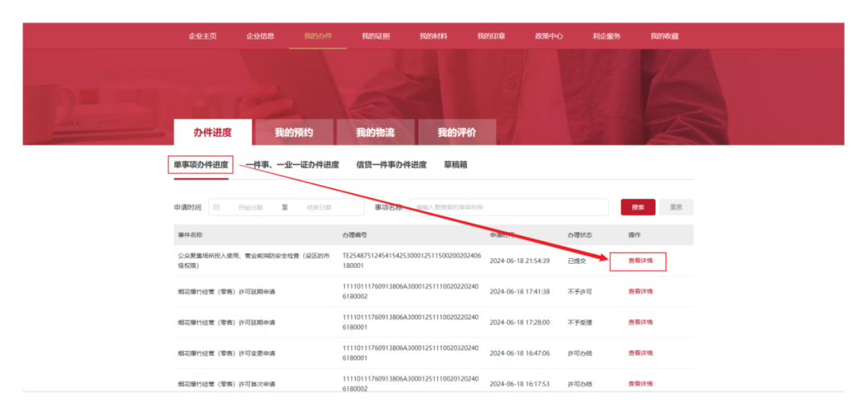The image size is (868, 416).
Task: Go to 企业信息 in the top navigation
Action: [260, 36]
